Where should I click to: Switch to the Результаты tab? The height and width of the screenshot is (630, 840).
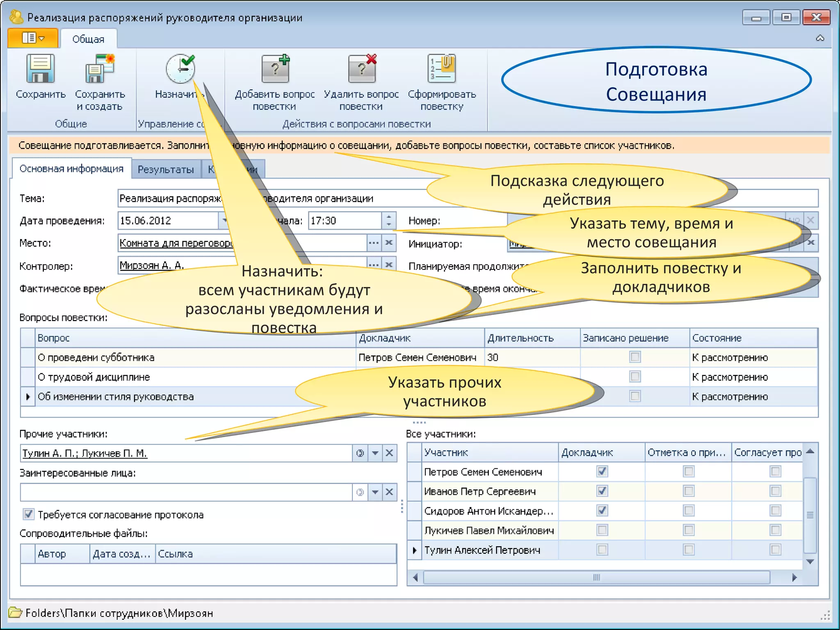166,169
